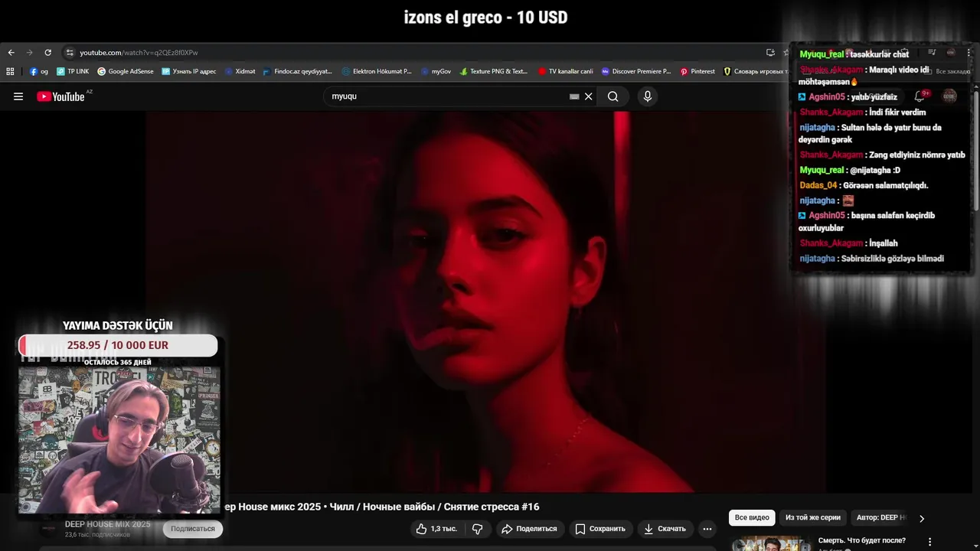Open 'Смерть. Что будет после?' recommended video

(861, 540)
